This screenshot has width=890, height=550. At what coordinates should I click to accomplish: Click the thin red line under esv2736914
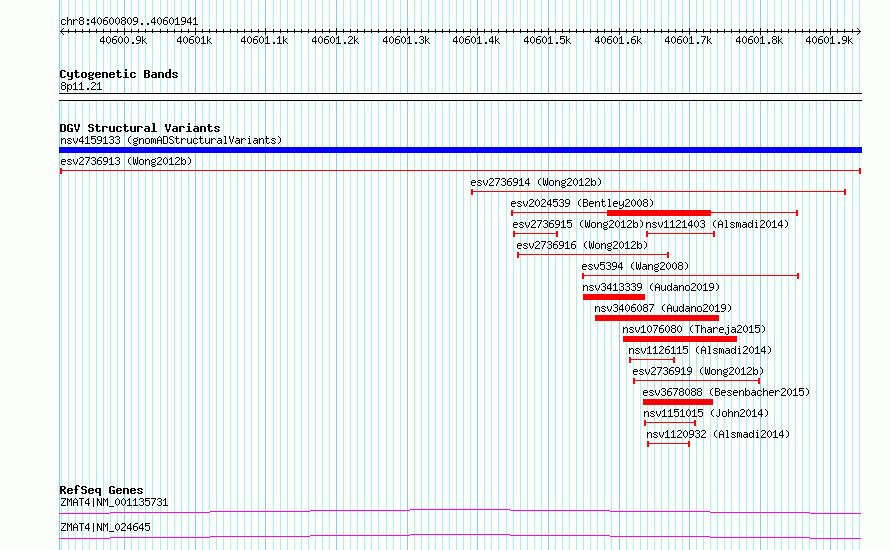click(x=658, y=192)
